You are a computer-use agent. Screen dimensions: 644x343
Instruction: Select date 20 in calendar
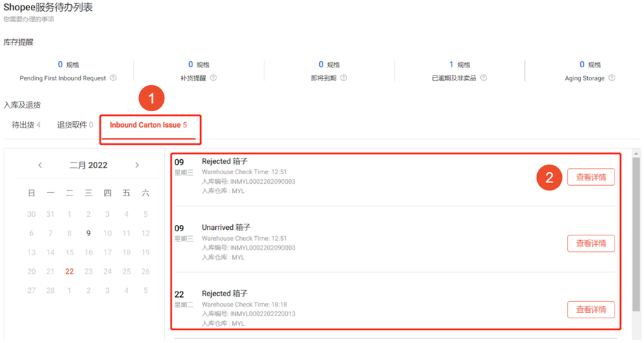point(32,272)
